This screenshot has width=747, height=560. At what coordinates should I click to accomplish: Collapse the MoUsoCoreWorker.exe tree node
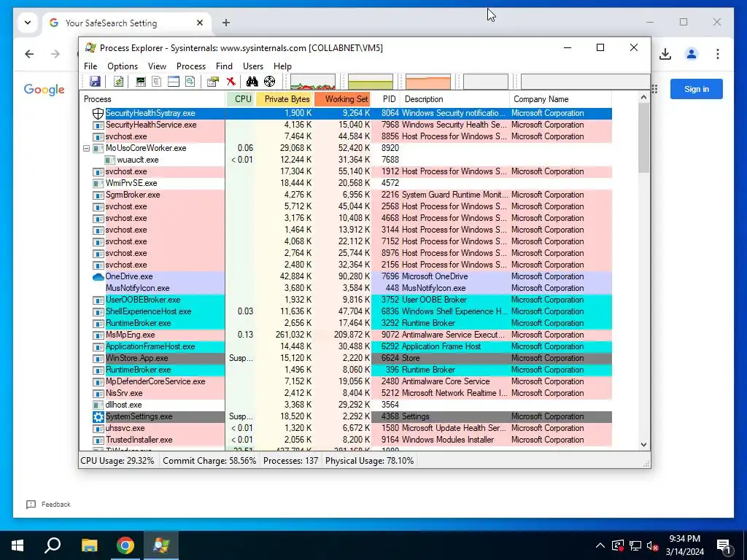pos(86,148)
